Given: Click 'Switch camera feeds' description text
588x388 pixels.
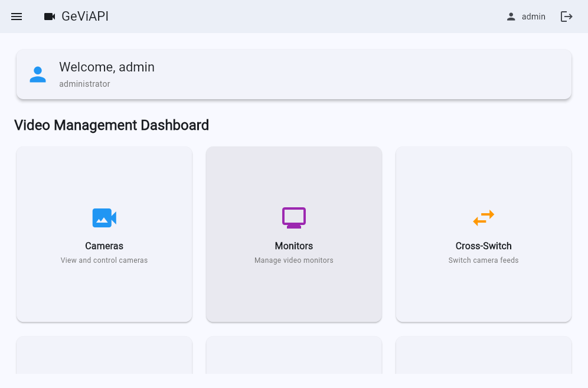Looking at the screenshot, I should pos(484,260).
